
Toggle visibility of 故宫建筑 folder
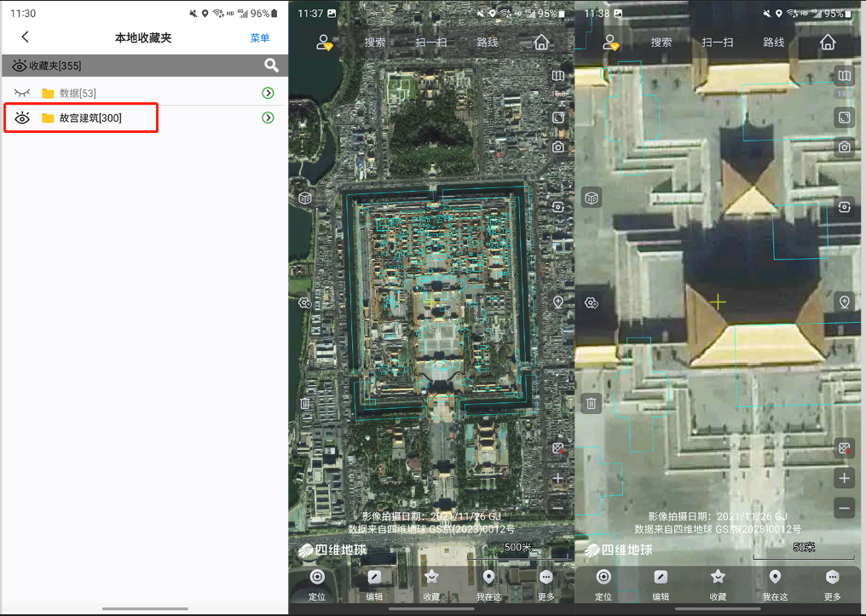[23, 118]
